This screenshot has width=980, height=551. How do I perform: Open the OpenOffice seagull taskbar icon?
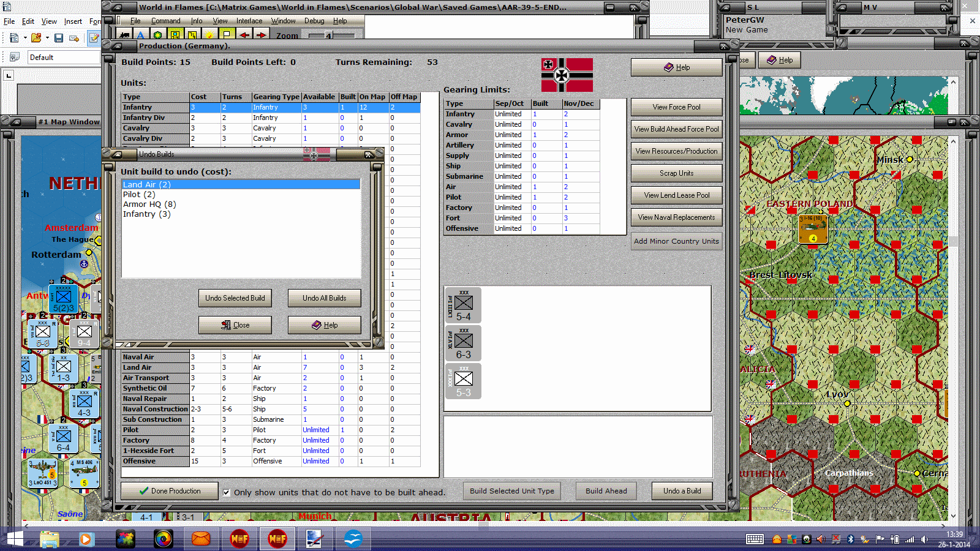(x=353, y=539)
